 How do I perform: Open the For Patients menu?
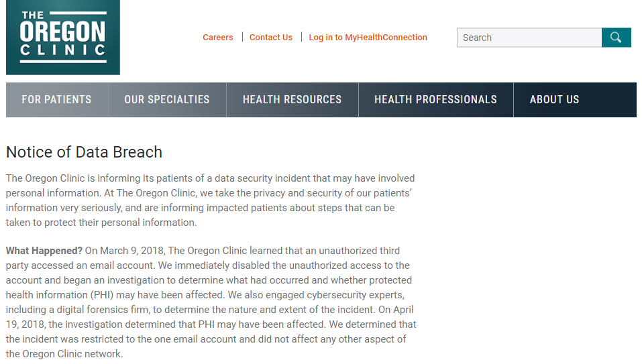coord(57,100)
